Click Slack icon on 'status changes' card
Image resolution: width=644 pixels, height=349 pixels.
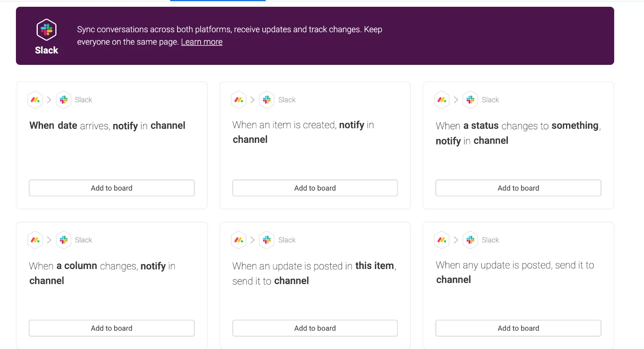(x=470, y=100)
